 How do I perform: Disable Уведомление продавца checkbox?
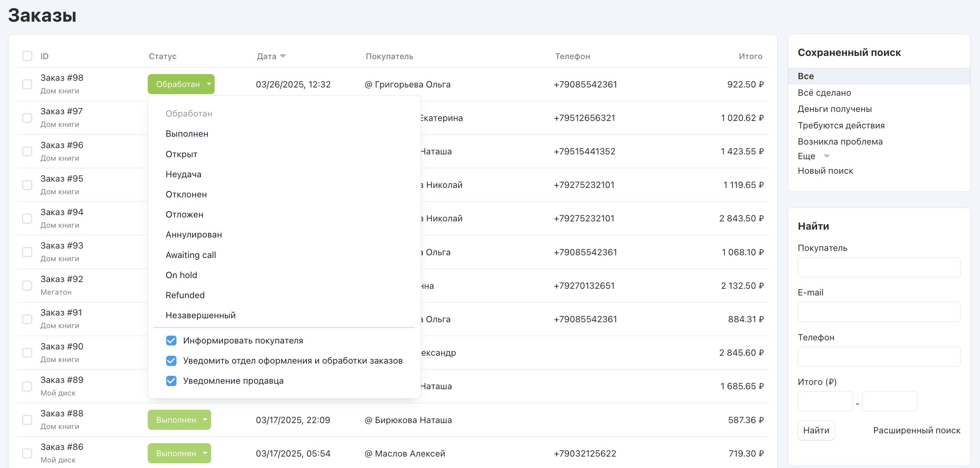pyautogui.click(x=171, y=381)
